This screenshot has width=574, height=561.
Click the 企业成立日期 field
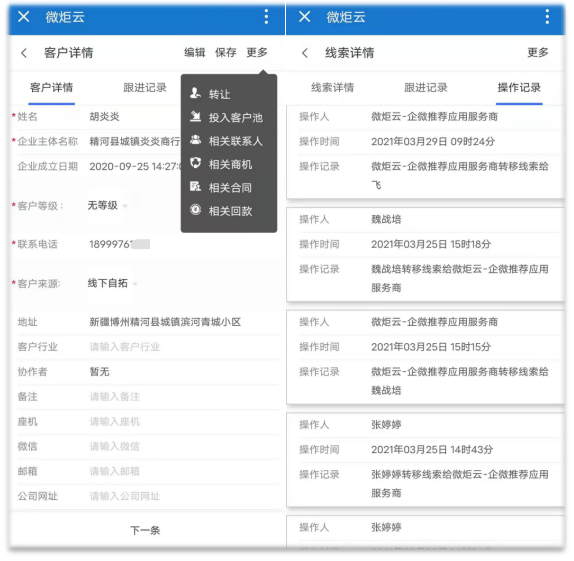click(x=135, y=167)
